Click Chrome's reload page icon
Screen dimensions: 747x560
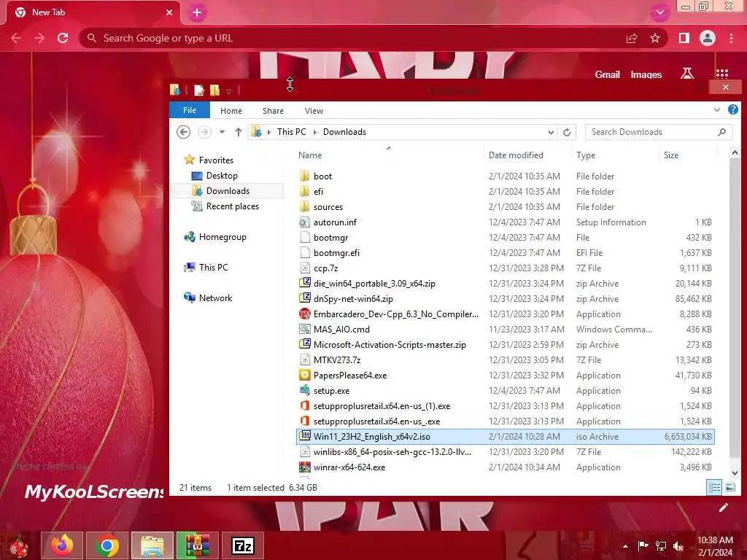63,38
